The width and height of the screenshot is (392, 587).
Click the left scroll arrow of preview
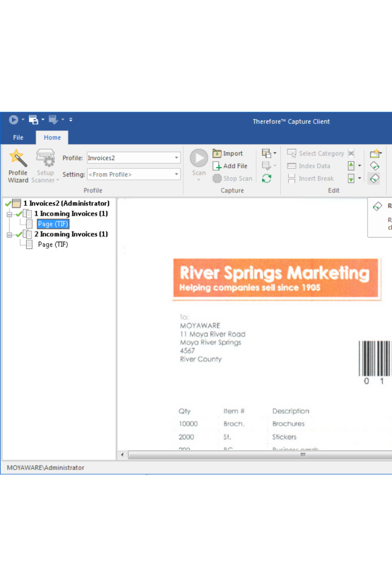[122, 455]
